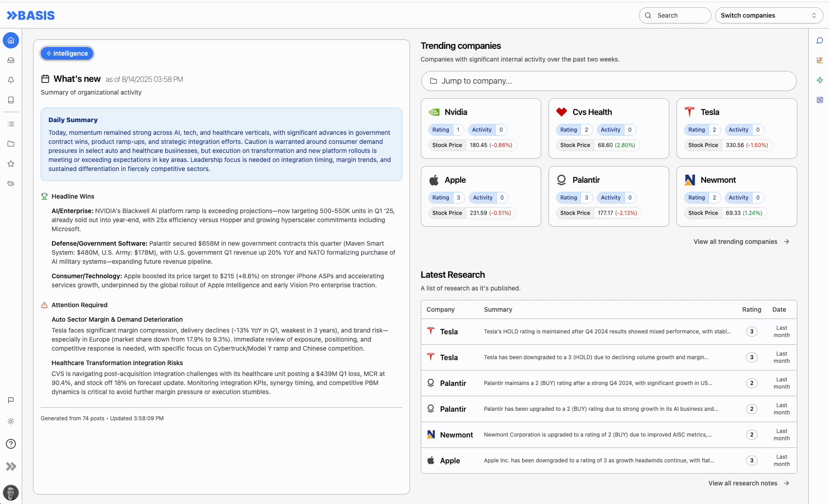
Task: Click rating 3 circle in Apple research row
Action: pos(752,461)
